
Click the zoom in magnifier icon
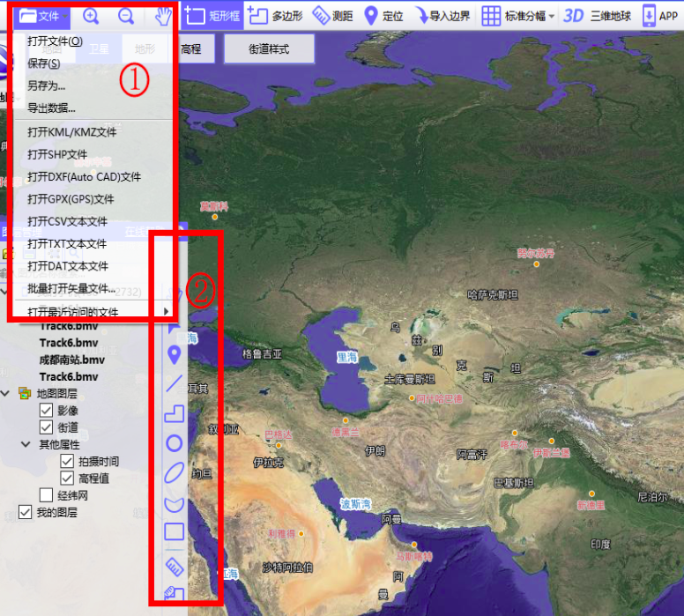coord(91,16)
